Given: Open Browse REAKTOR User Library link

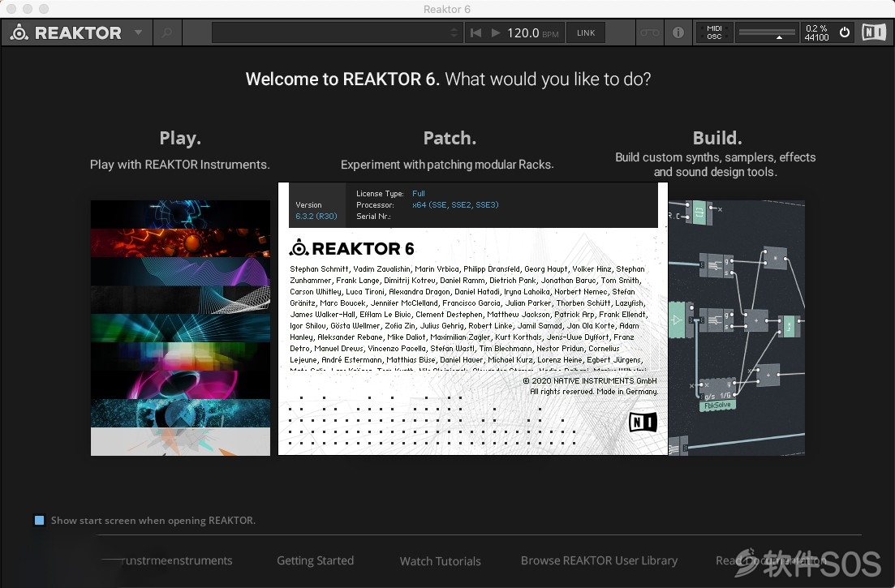Looking at the screenshot, I should tap(599, 560).
